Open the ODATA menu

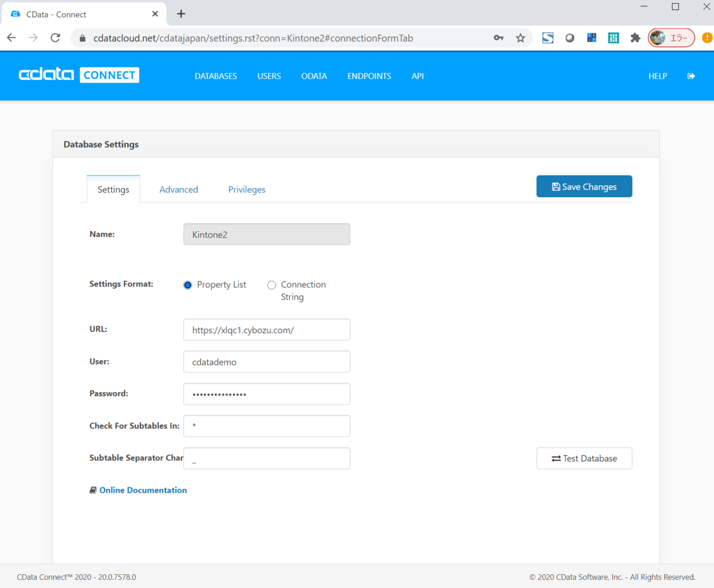[x=314, y=76]
